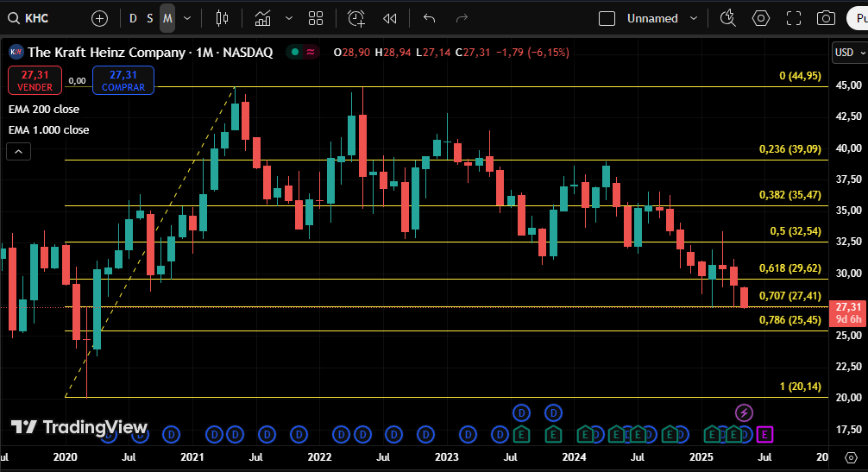Click the red 27,31 current price tag
868x472 pixels.
click(x=848, y=312)
